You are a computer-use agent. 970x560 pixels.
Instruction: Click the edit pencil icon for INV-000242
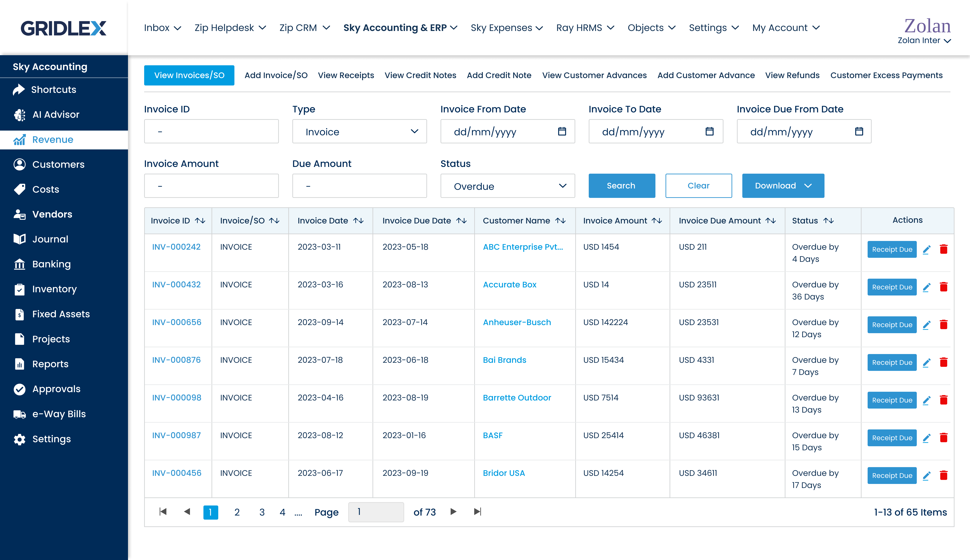click(927, 250)
